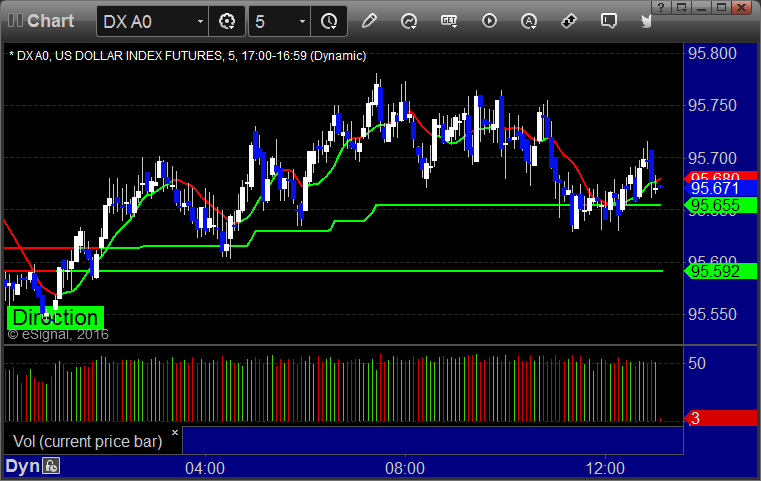
Task: Minimize the chart window
Action: coord(702,7)
